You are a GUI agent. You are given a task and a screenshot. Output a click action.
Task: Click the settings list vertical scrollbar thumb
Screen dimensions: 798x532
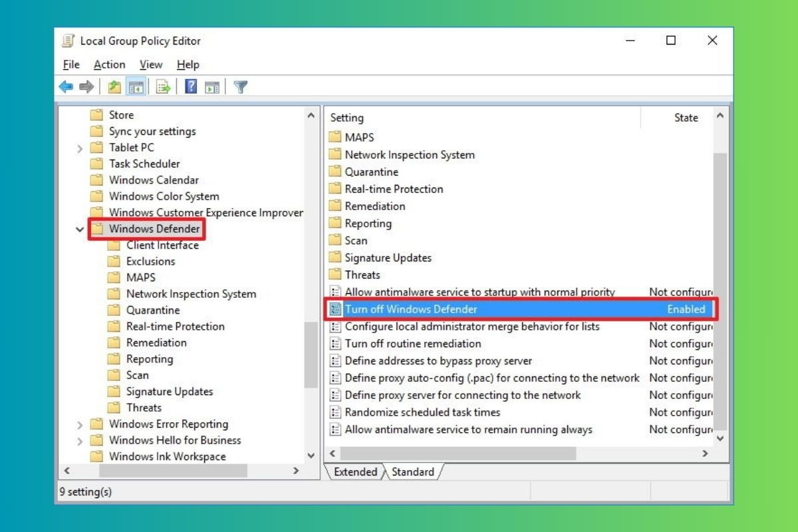click(720, 291)
